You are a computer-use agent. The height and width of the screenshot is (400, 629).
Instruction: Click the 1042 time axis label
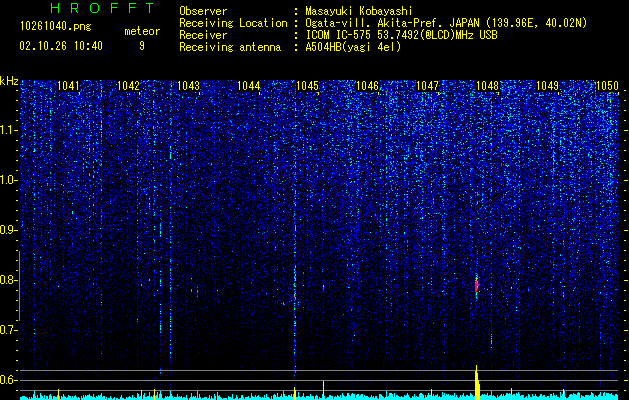coord(128,86)
